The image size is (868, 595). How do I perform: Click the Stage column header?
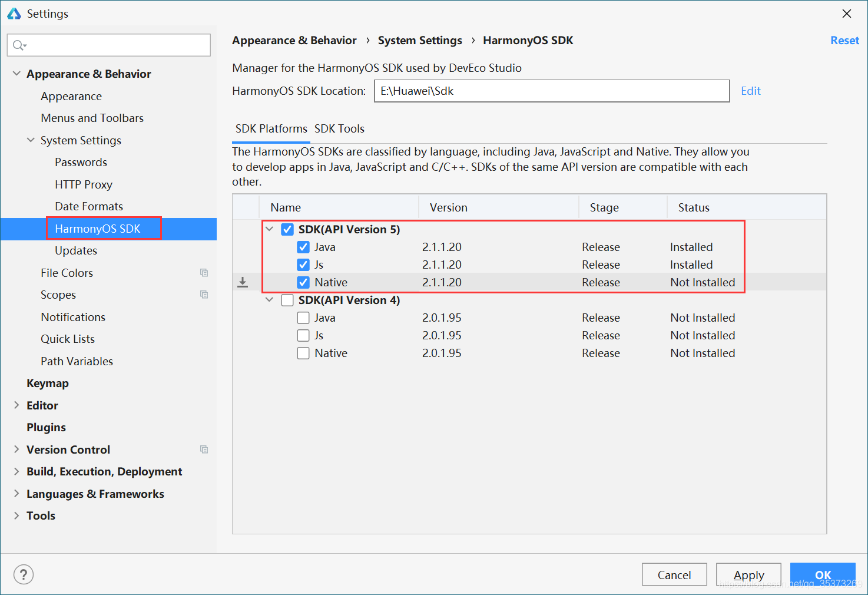coord(623,207)
